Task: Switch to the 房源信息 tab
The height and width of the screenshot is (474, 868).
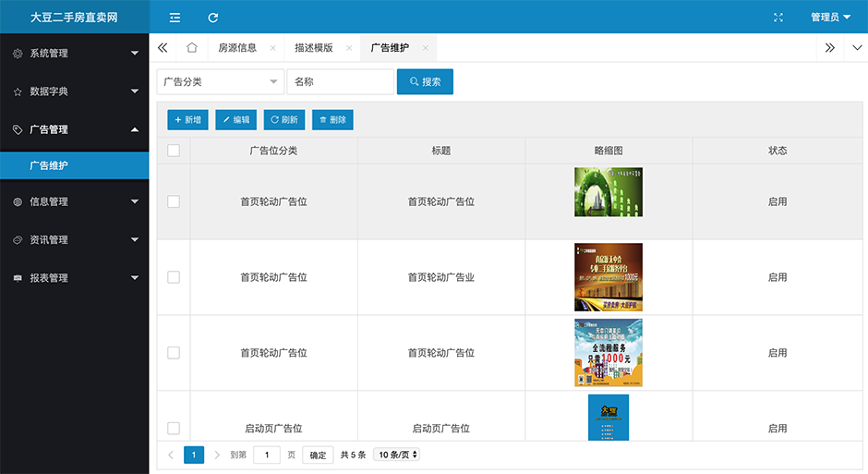Action: click(237, 48)
